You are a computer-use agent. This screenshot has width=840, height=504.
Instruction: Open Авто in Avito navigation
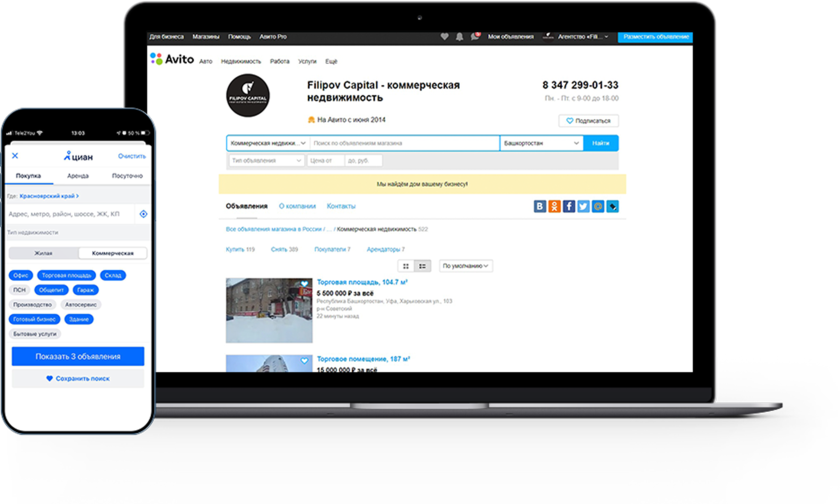coord(206,61)
